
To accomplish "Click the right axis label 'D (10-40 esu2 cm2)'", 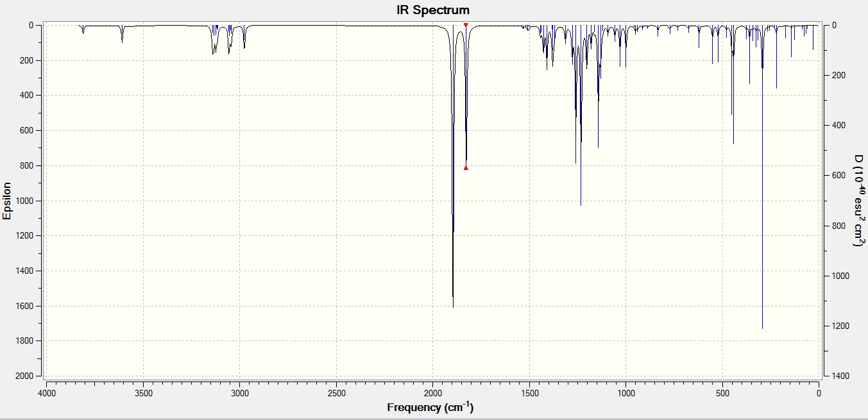I will (860, 201).
